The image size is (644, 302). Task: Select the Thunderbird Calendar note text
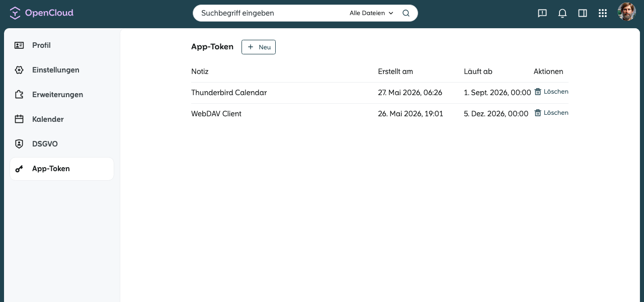(x=229, y=93)
